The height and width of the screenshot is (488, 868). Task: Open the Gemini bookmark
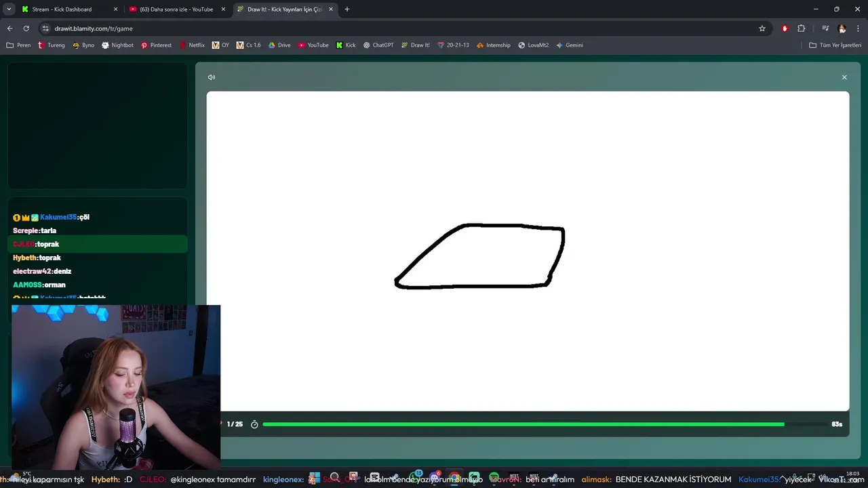[570, 45]
